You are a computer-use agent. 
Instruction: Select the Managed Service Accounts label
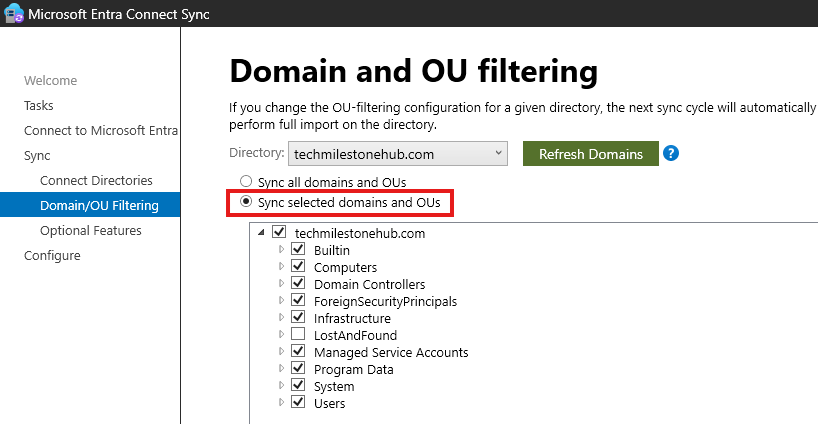click(x=391, y=352)
